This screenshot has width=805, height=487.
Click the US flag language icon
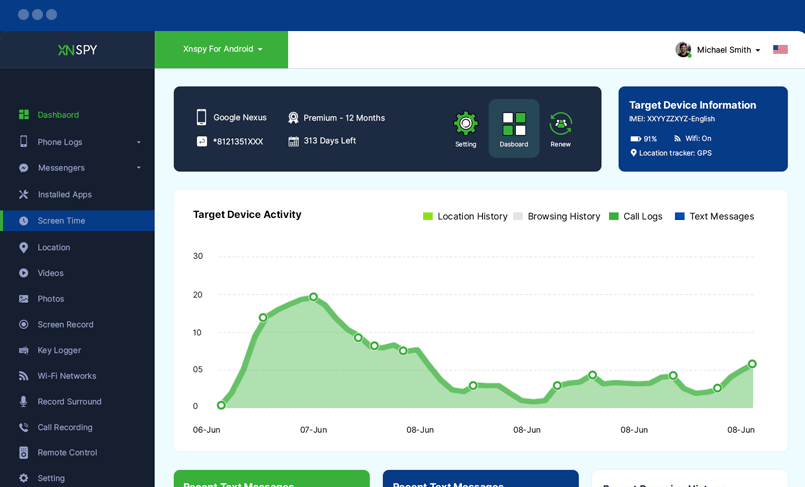tap(780, 50)
